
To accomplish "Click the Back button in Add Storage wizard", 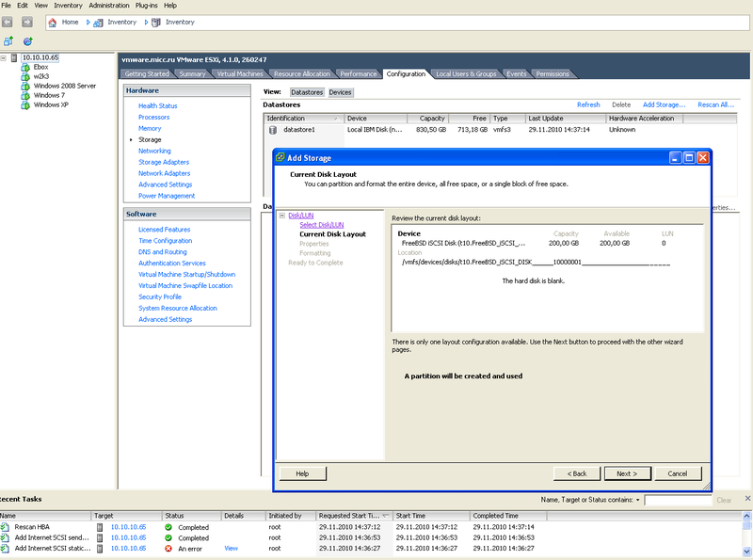I will pyautogui.click(x=577, y=473).
